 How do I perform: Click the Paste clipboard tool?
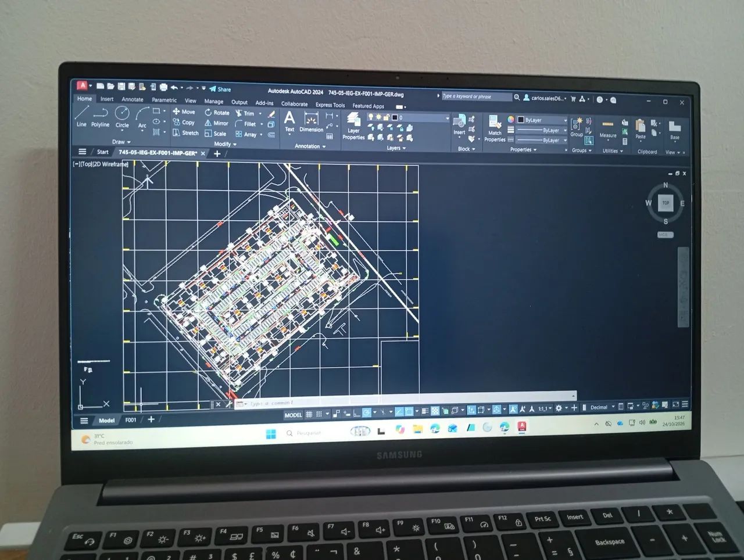(x=641, y=130)
